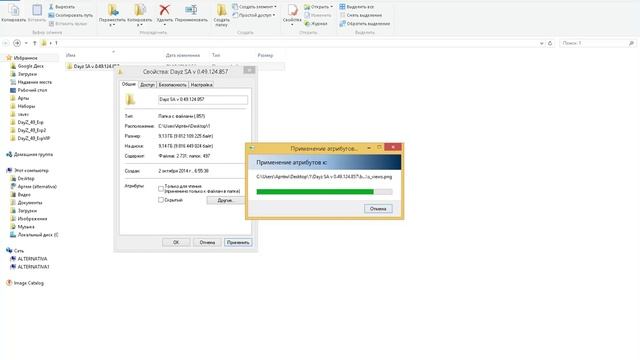Open the recent locations dropdown arrow
The width and height of the screenshot is (640, 360).
coord(26,43)
